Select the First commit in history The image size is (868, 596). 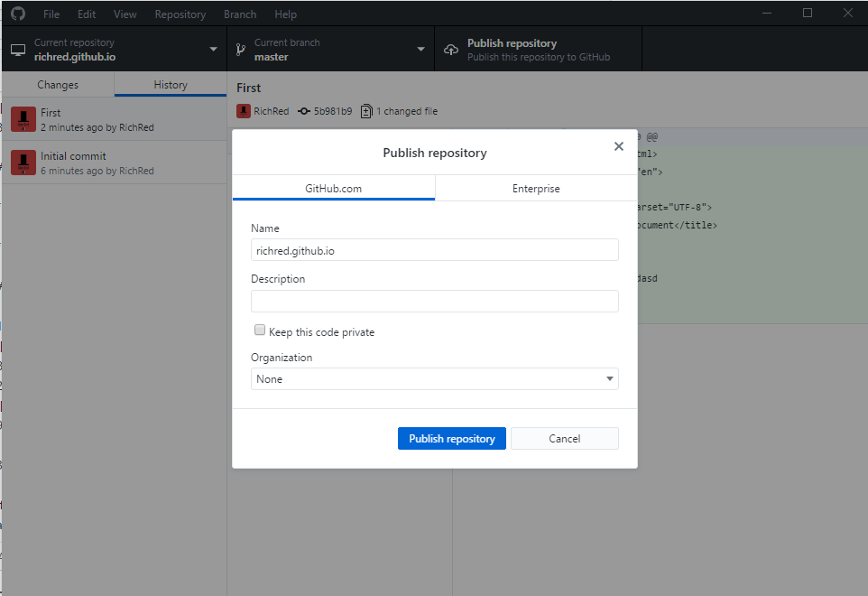point(114,119)
